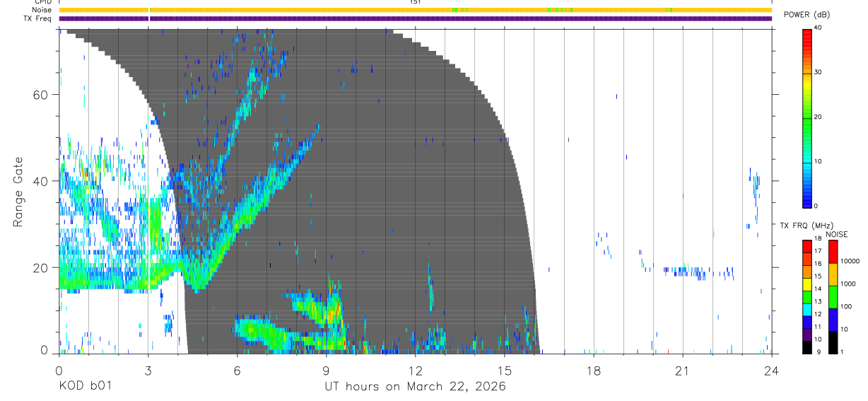Viewport: 868px width, 401px height.
Task: Click the 1000 label on NOISE scale
Action: [849, 284]
